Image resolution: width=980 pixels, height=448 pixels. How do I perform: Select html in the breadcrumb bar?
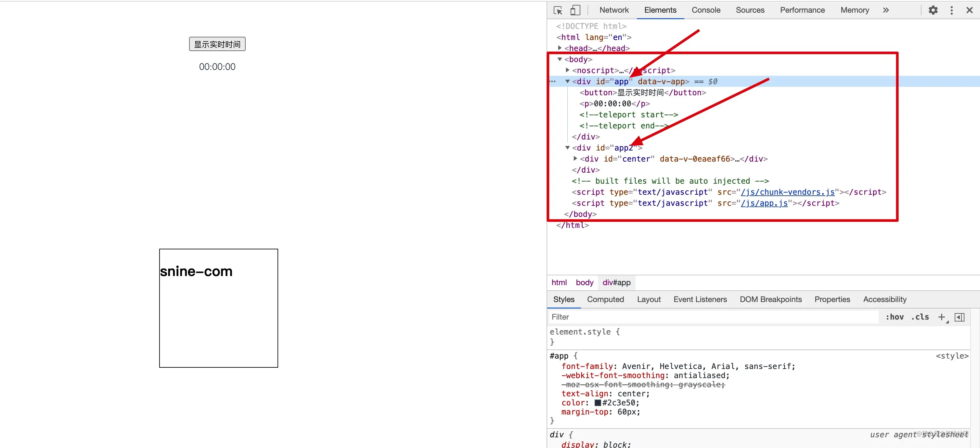click(x=559, y=283)
